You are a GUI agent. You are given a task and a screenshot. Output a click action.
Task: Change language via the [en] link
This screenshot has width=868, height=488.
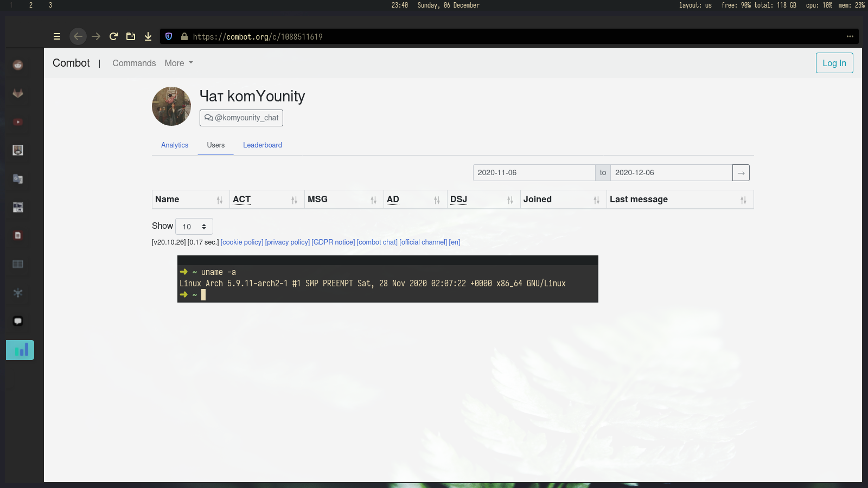point(455,242)
